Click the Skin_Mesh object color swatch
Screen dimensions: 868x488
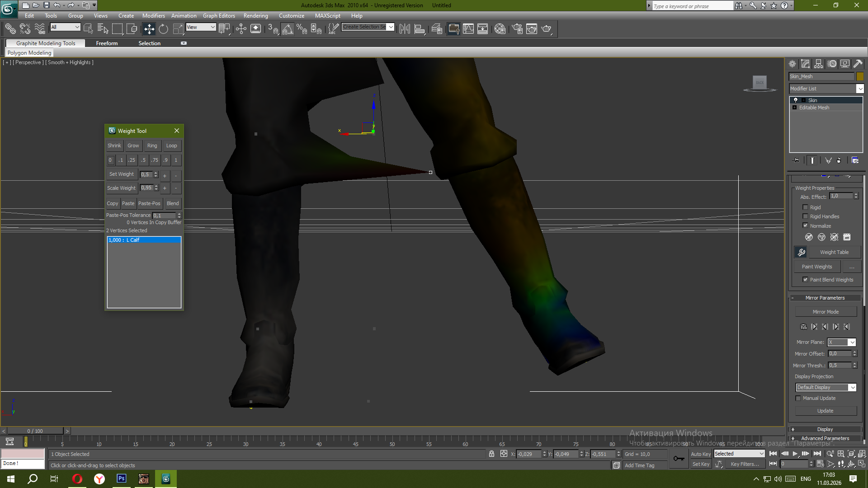860,76
